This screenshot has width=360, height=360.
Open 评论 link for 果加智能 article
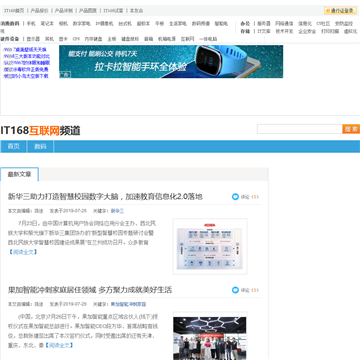pos(245,290)
